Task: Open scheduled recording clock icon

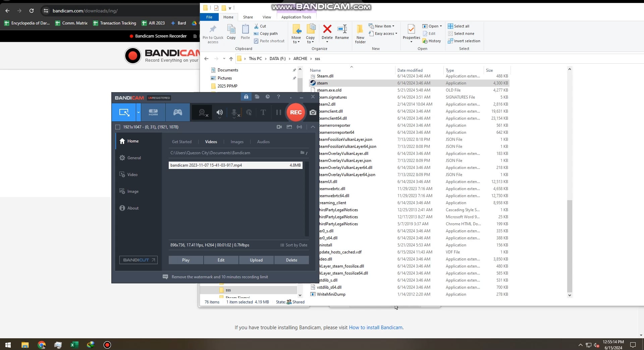Action: pos(268,97)
